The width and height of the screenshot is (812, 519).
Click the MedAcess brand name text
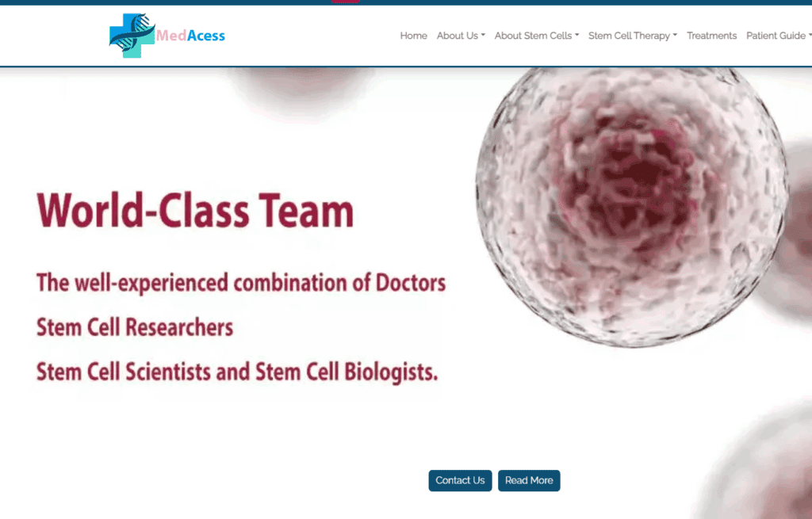point(190,36)
